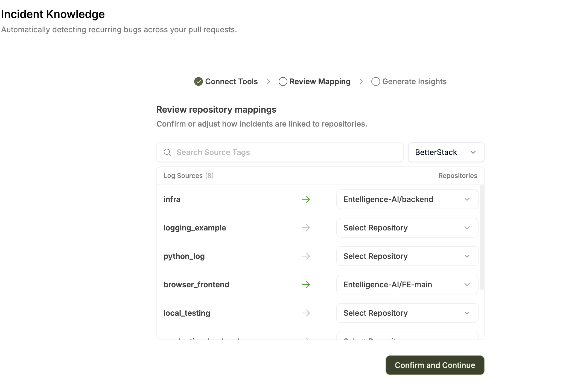Open the BetterStack source selector

pos(446,152)
